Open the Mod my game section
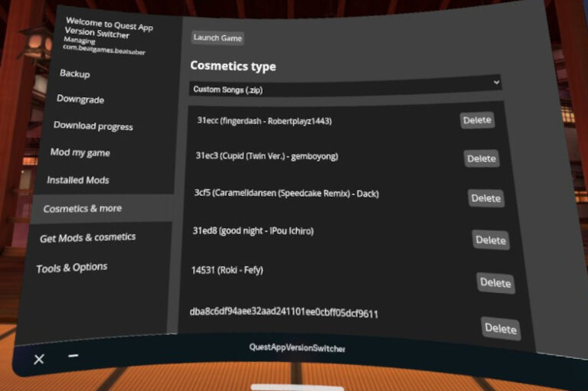 pyautogui.click(x=80, y=153)
